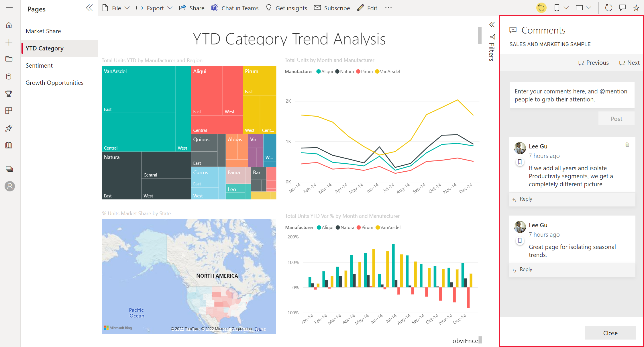Click the Post button for comment
Image resolution: width=644 pixels, height=347 pixels.
point(616,118)
